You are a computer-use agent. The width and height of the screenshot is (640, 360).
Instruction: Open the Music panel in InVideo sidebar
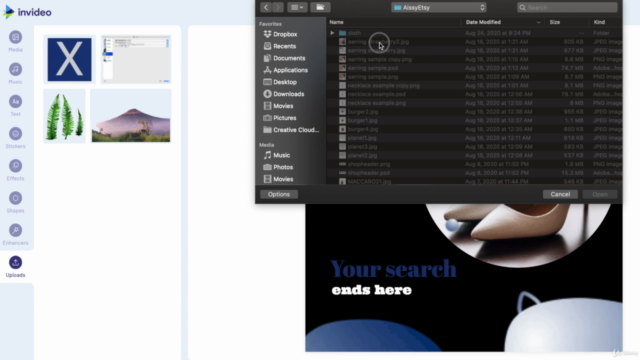point(16,74)
